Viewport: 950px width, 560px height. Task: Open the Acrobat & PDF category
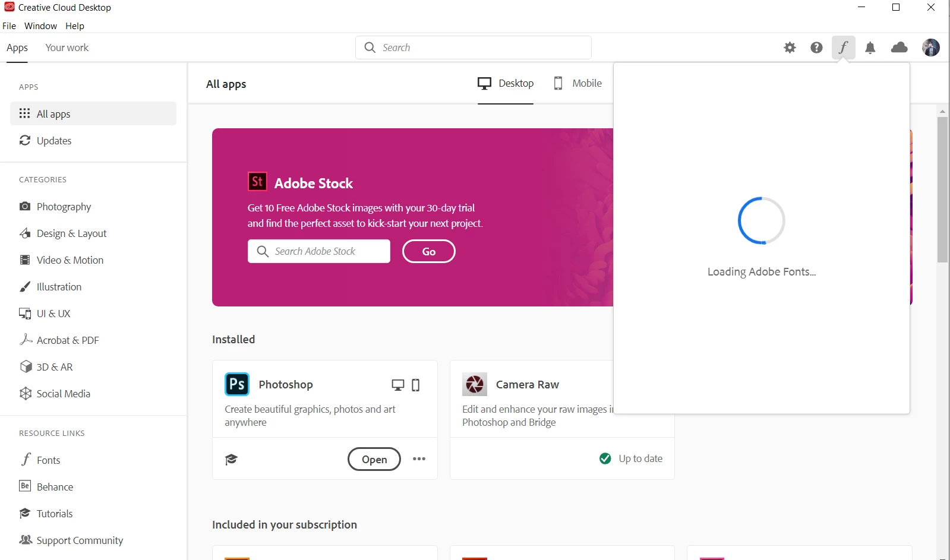pos(93,340)
